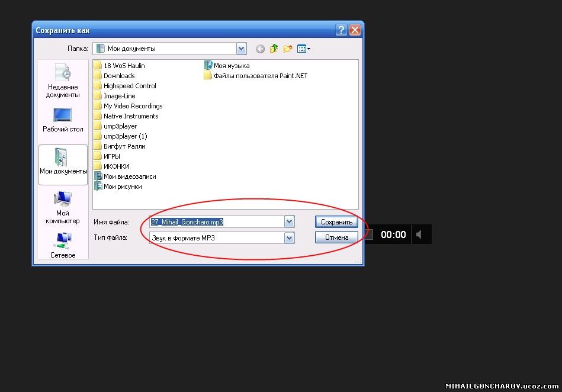Select the Native Instruments folder
562x392 pixels.
point(126,116)
